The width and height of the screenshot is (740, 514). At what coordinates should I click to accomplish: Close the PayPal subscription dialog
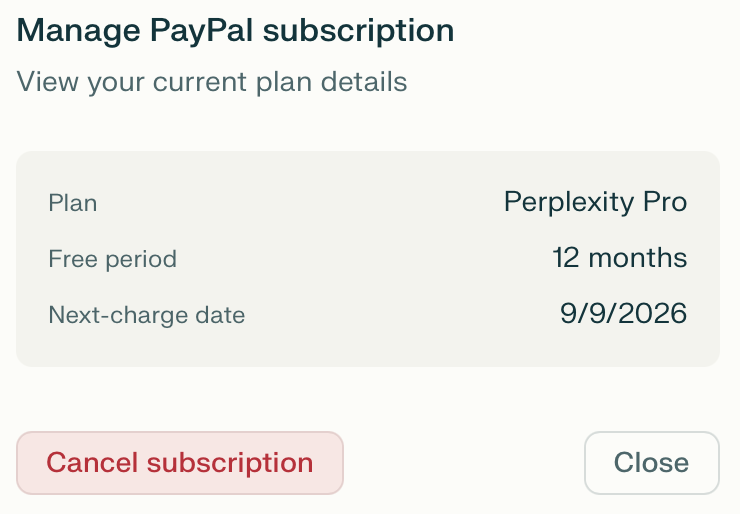tap(651, 463)
